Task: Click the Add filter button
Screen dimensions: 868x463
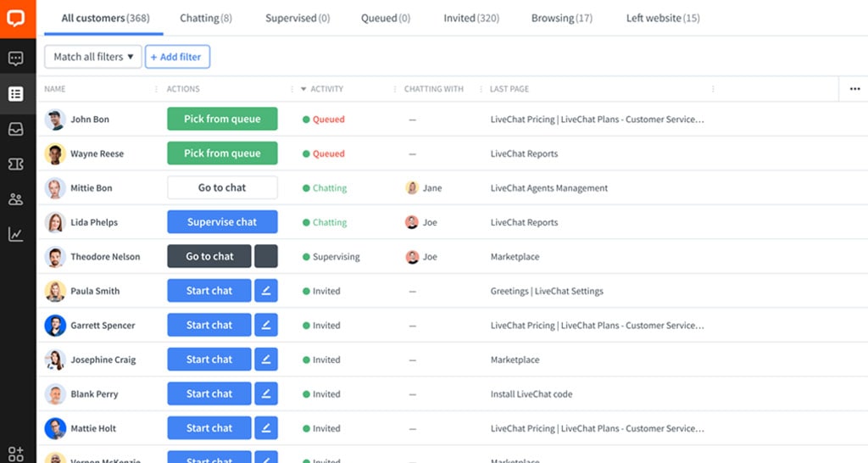Action: coord(177,57)
